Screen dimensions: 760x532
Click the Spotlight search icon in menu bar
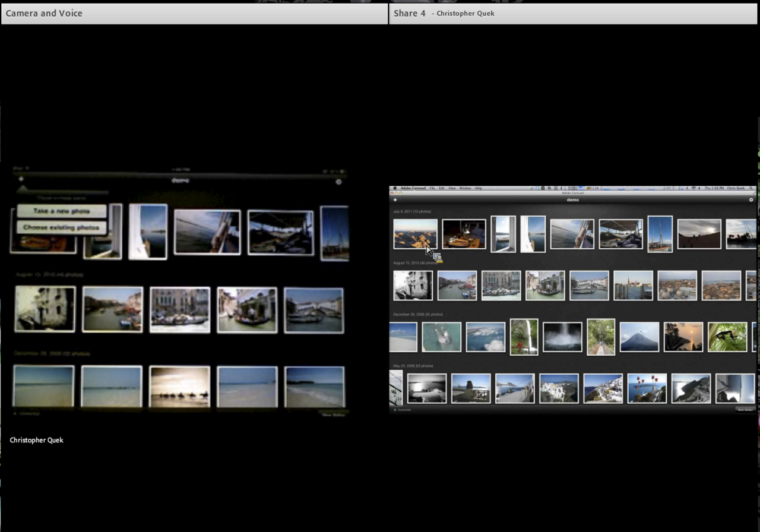(750, 188)
